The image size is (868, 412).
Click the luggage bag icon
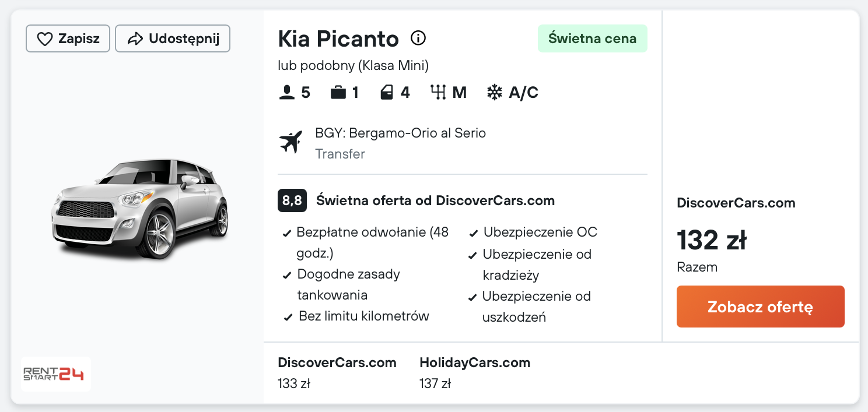pos(338,93)
